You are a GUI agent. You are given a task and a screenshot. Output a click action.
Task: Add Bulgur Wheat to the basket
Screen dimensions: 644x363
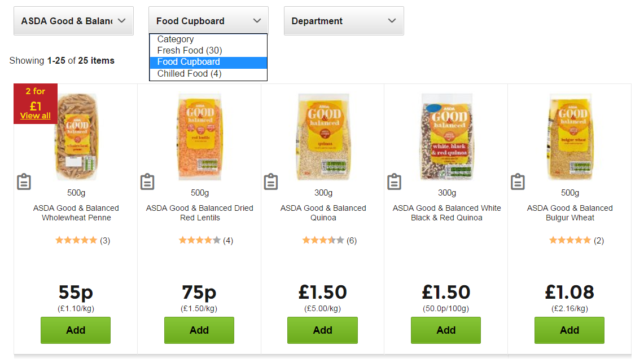[x=569, y=330]
